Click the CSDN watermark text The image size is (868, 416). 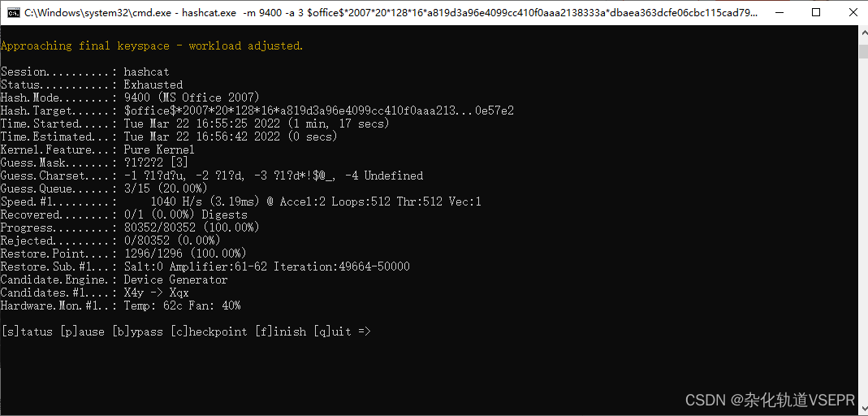770,401
